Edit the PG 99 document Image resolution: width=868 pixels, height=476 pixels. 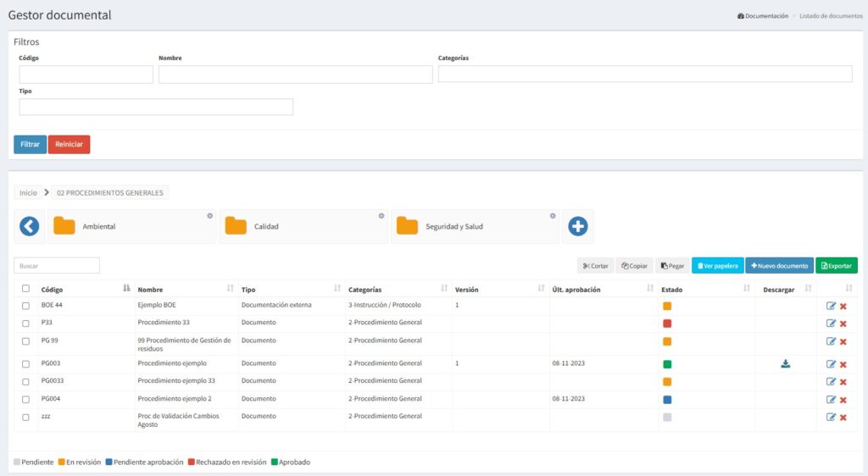(x=831, y=341)
